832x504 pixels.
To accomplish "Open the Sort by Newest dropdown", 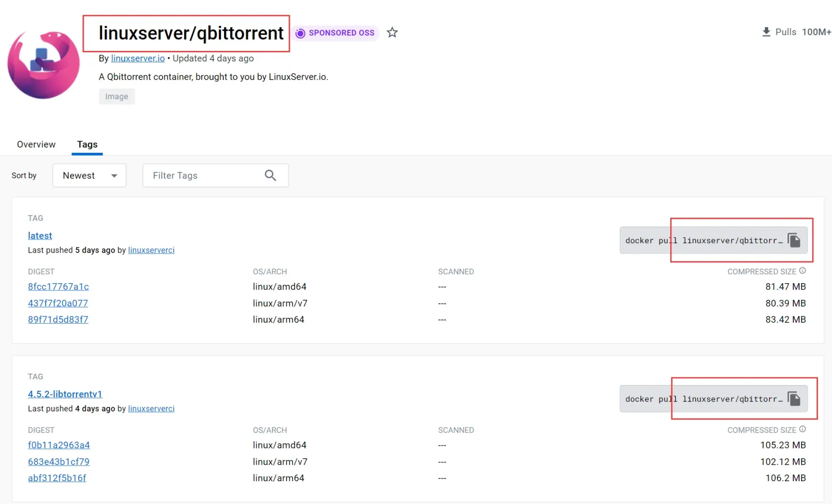I will click(x=89, y=176).
